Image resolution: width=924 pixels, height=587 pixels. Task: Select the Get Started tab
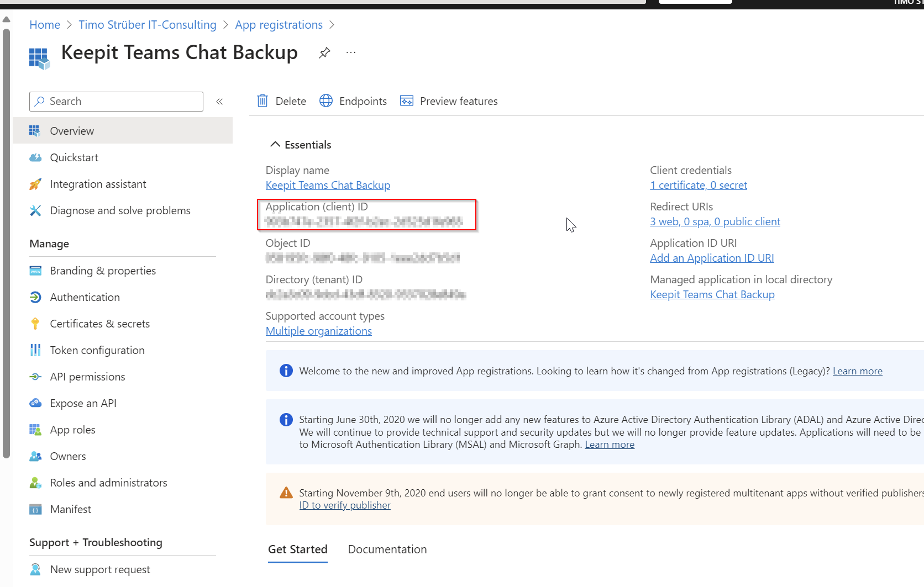click(297, 549)
